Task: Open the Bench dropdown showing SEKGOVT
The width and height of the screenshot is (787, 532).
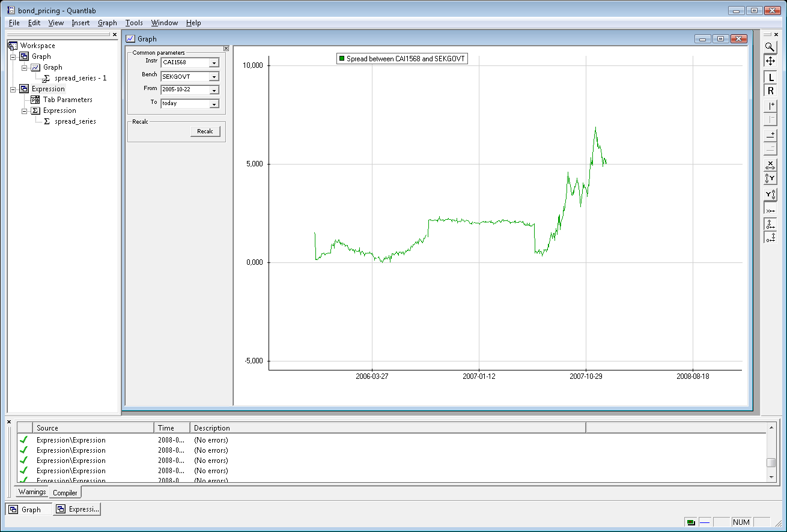Action: (214, 76)
